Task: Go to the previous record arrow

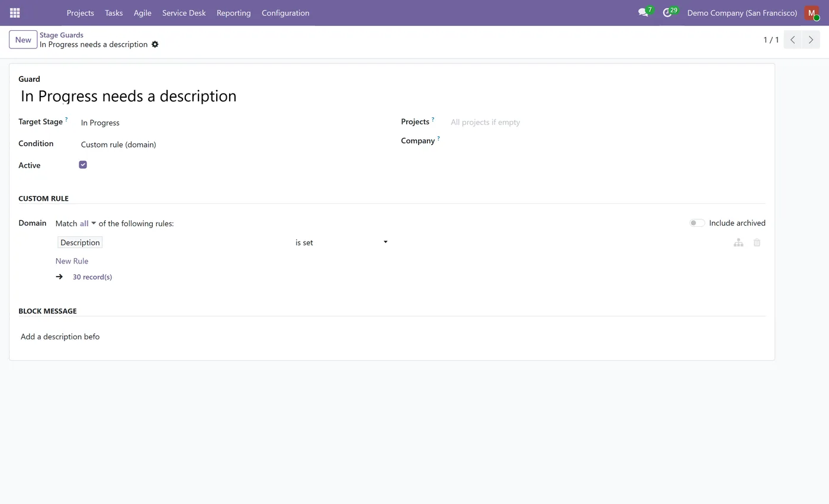Action: tap(793, 40)
